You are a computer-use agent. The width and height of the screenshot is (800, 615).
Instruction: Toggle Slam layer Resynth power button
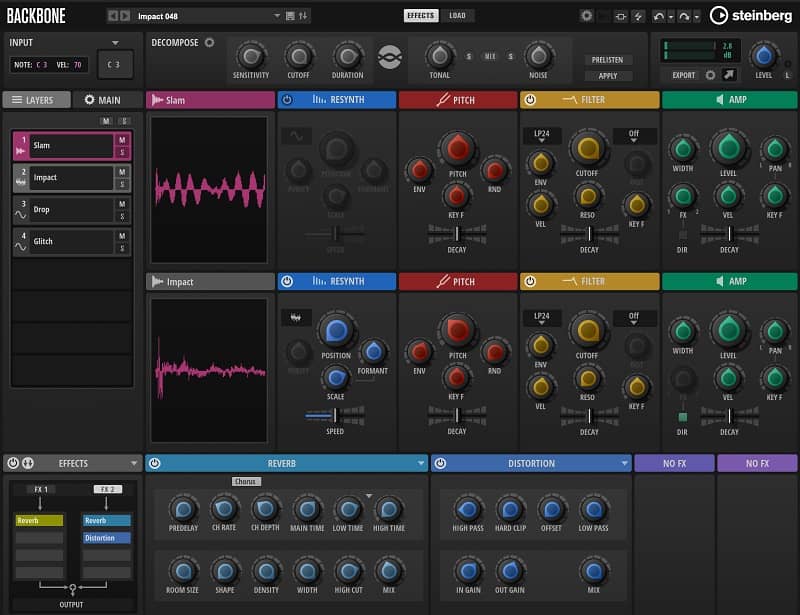[x=287, y=100]
